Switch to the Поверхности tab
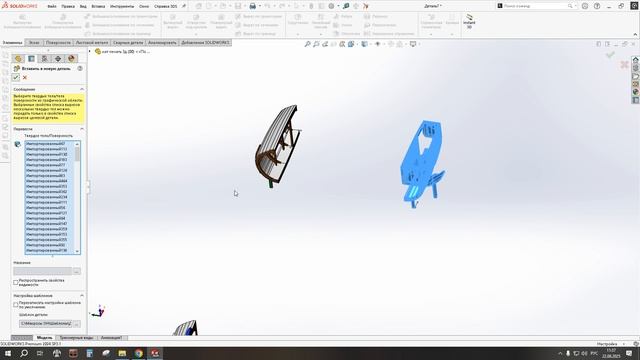Viewport: 640px width, 360px height. tap(58, 42)
